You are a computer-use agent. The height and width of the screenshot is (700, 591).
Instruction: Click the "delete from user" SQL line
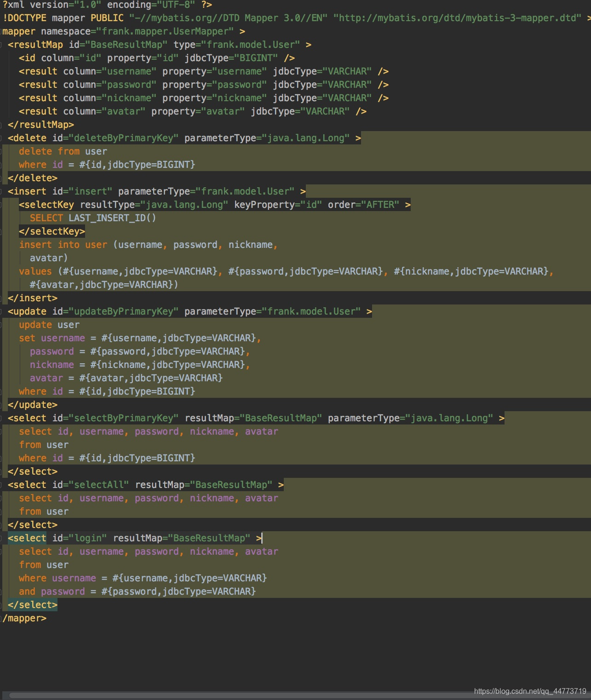pyautogui.click(x=63, y=151)
